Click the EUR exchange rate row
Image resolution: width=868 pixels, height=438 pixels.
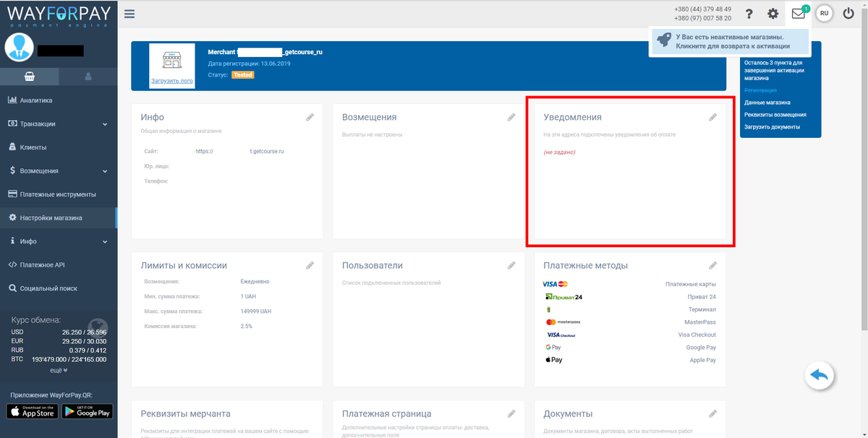(59, 341)
